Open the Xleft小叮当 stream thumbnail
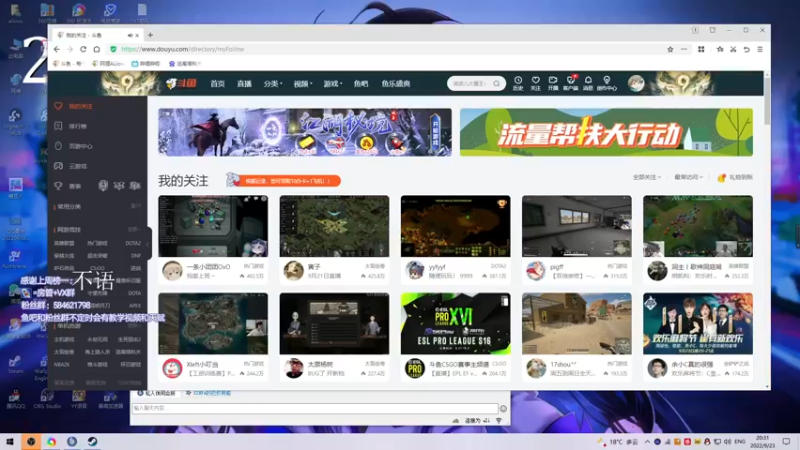The width and height of the screenshot is (800, 450). [213, 323]
